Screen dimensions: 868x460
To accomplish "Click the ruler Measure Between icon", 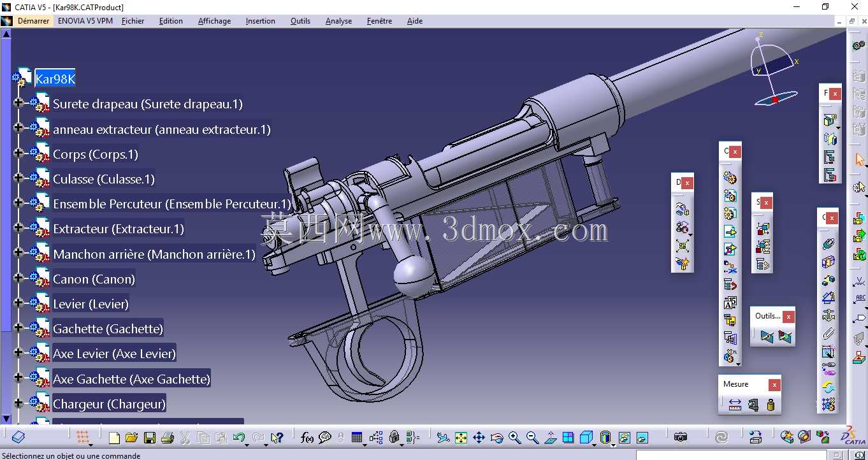I will pyautogui.click(x=735, y=405).
